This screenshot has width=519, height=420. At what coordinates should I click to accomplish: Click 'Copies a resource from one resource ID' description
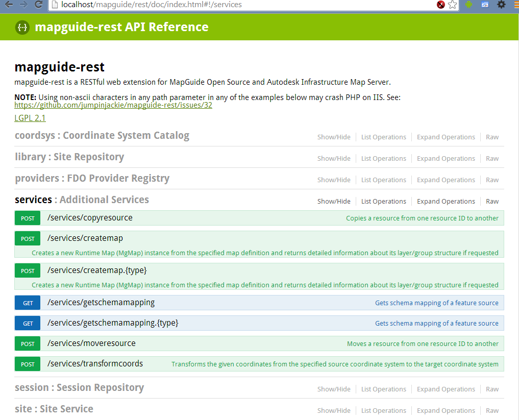point(422,218)
